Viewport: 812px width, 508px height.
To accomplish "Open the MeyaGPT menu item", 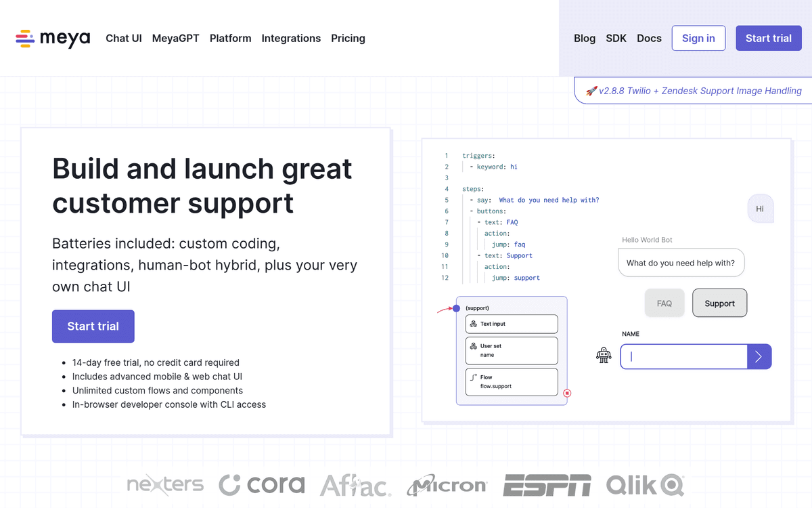I will click(x=176, y=39).
